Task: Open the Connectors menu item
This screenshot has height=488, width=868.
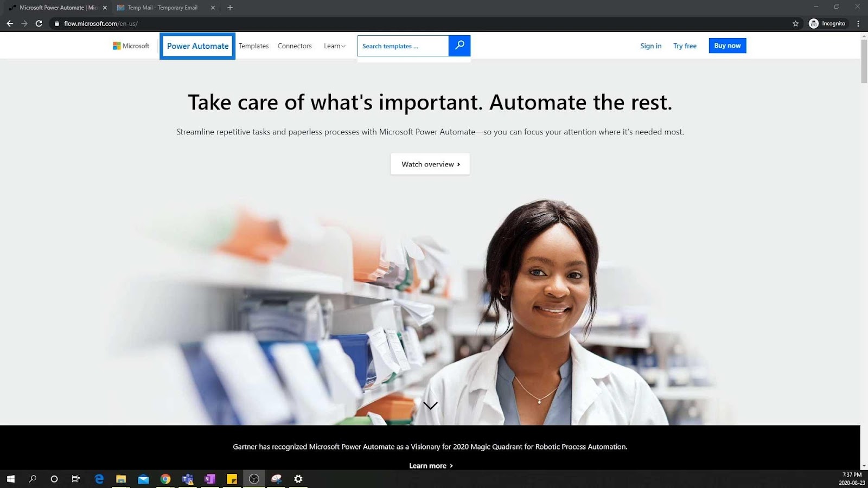Action: point(295,46)
